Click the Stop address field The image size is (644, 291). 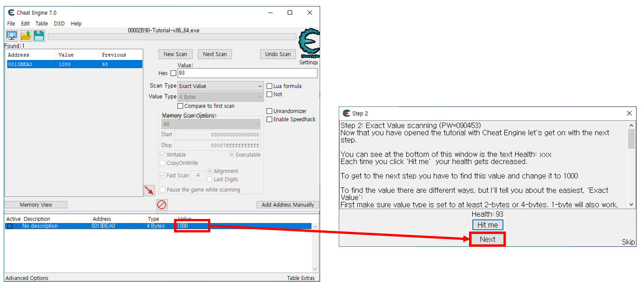[x=217, y=145]
